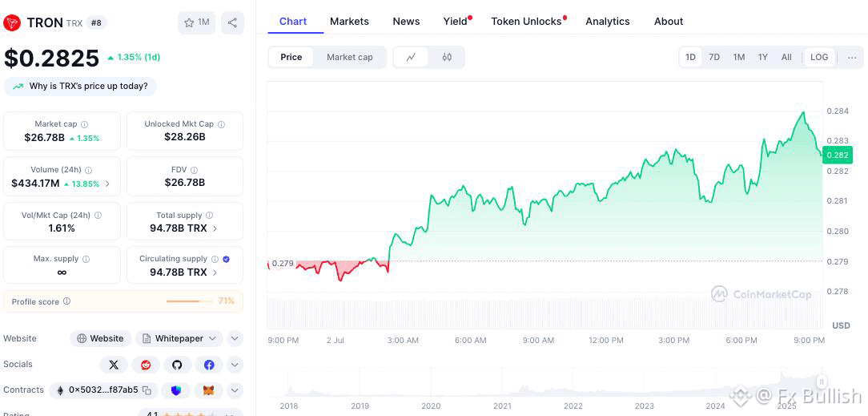This screenshot has height=416, width=868.
Task: Click the share icon next to TRON
Action: click(x=232, y=22)
